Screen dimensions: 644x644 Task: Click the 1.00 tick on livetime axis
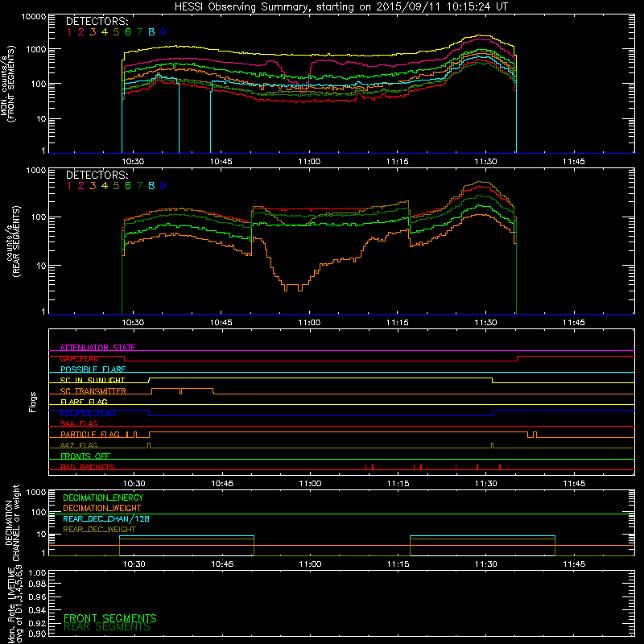tap(37, 573)
